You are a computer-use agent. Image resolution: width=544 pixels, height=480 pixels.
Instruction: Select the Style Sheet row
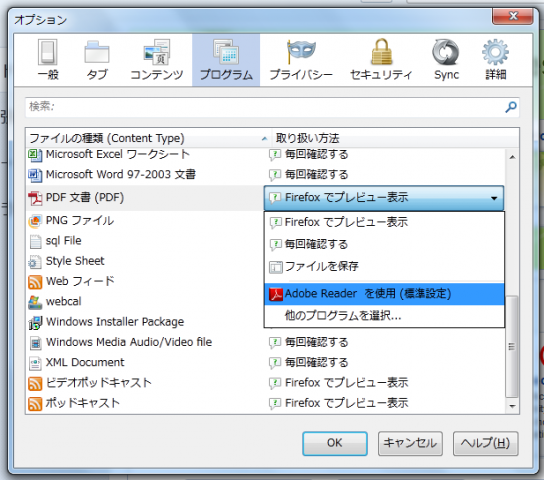pyautogui.click(x=145, y=261)
